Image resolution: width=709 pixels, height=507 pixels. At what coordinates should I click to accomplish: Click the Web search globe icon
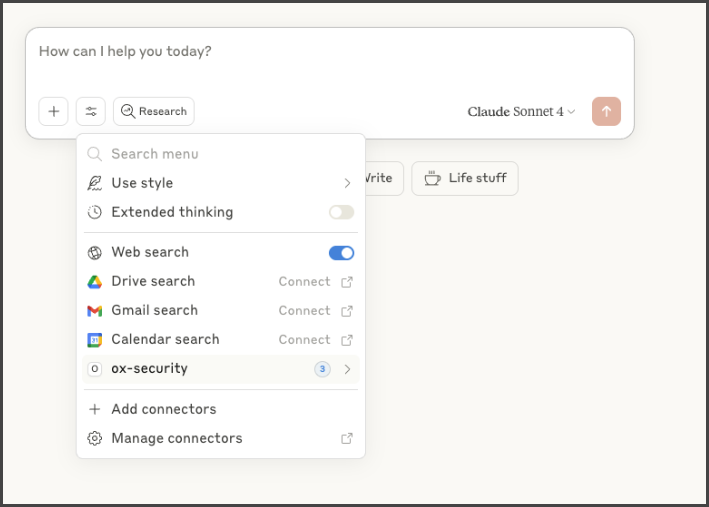(x=95, y=253)
